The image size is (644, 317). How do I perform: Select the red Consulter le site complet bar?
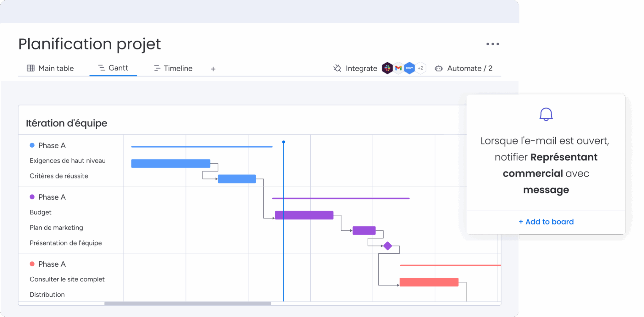[429, 282]
